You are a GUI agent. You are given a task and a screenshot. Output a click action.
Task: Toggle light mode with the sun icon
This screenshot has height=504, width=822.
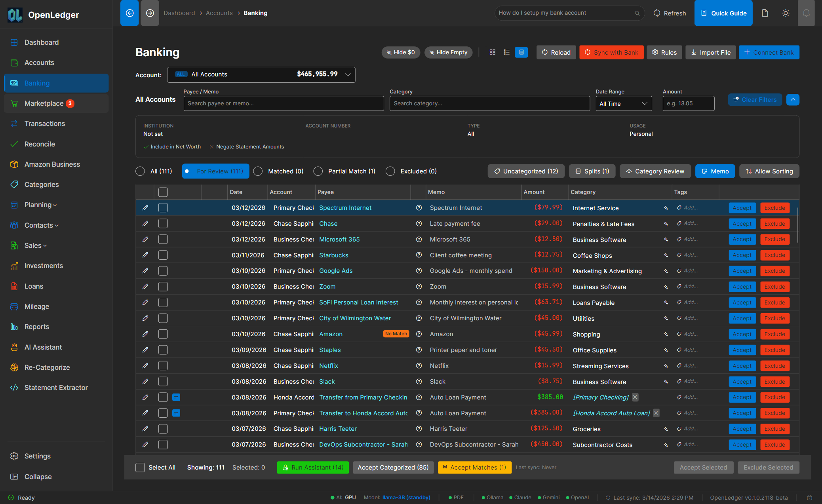tap(786, 13)
